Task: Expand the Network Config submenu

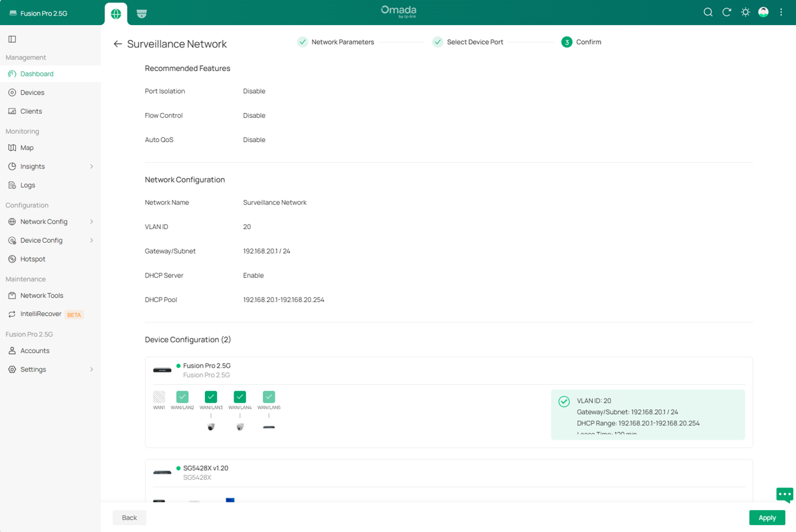Action: tap(92, 222)
